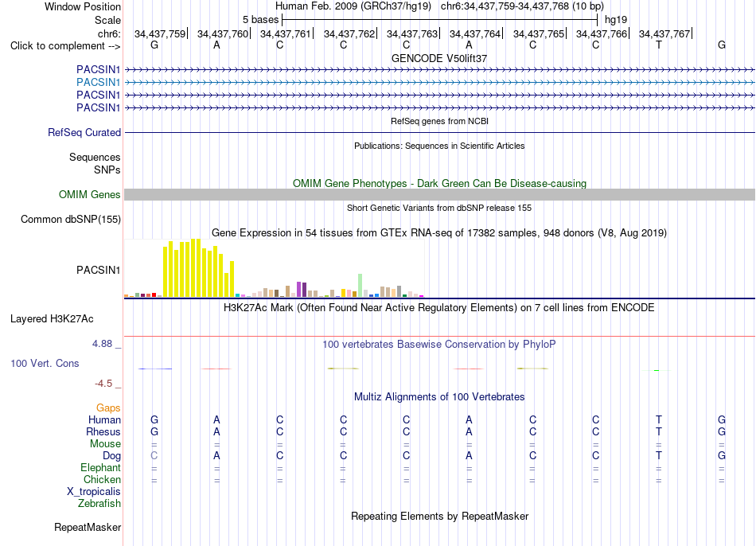Open 'Publications: Sequences in Scientific Articles' title
This screenshot has width=756, height=546.
[439, 146]
